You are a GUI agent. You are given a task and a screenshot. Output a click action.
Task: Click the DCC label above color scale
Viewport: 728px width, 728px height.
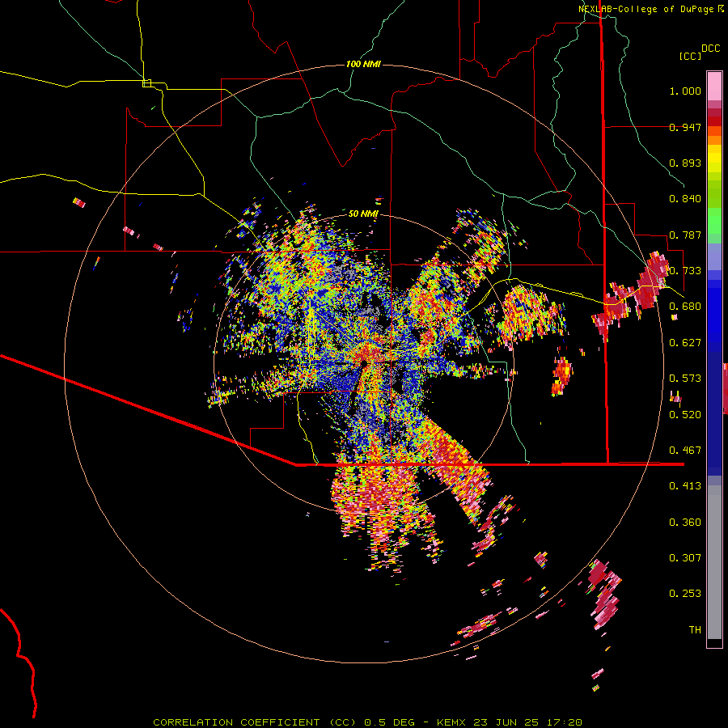tap(711, 49)
